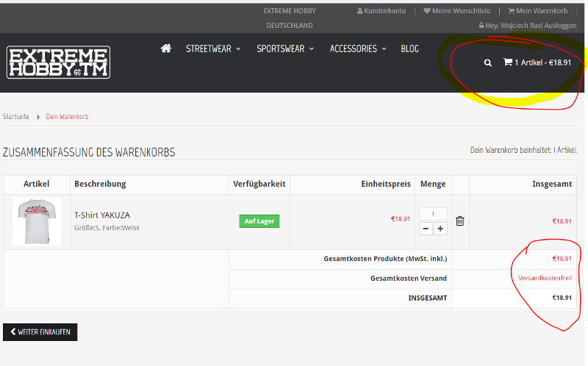
Task: Open the BLOG menu item
Action: [409, 49]
